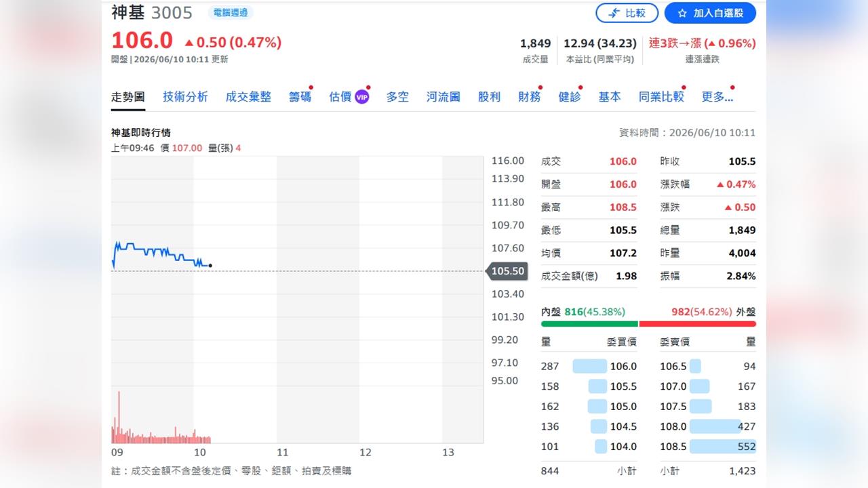Click the tallest red volume bar at open
The width and height of the screenshot is (868, 488).
click(x=119, y=417)
